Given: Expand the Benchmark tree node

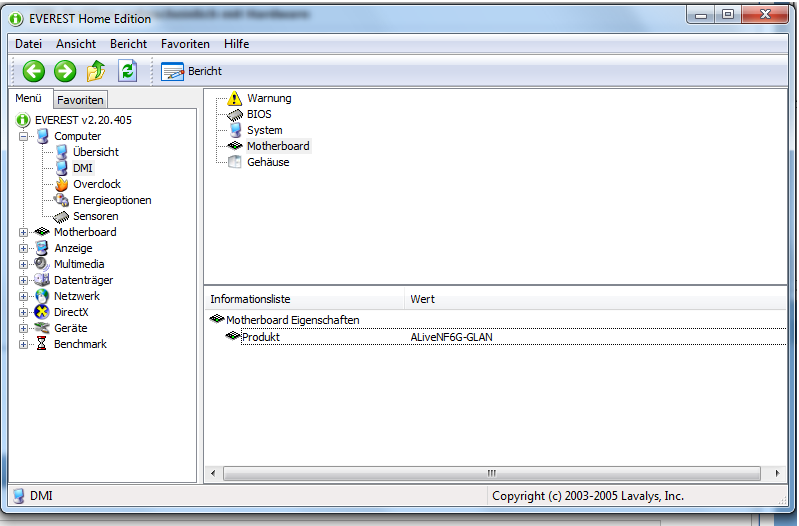Looking at the screenshot, I should click(x=23, y=345).
